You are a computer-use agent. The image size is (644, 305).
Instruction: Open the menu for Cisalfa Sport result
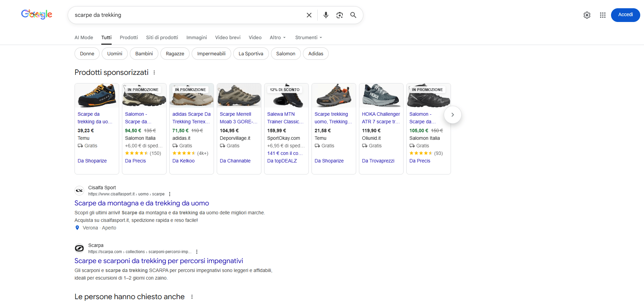tap(170, 194)
